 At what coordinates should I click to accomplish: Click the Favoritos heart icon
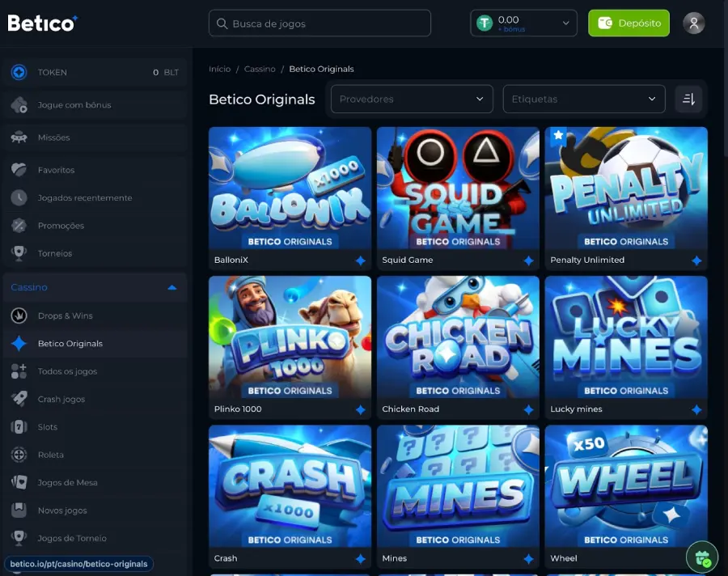coord(19,170)
